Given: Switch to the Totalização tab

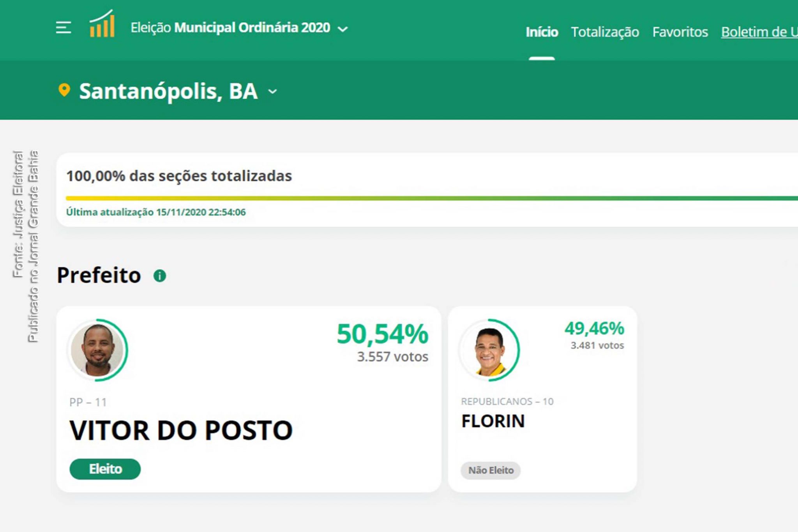Looking at the screenshot, I should (x=605, y=32).
